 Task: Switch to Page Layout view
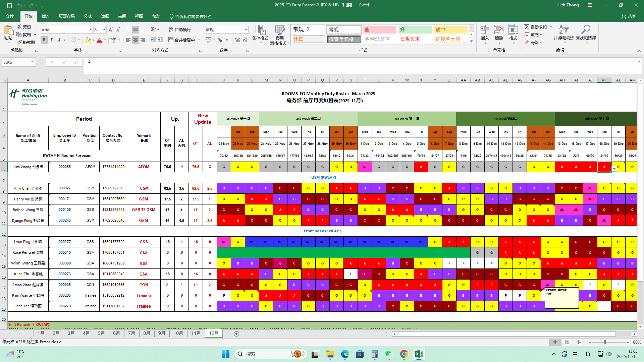tap(568, 342)
